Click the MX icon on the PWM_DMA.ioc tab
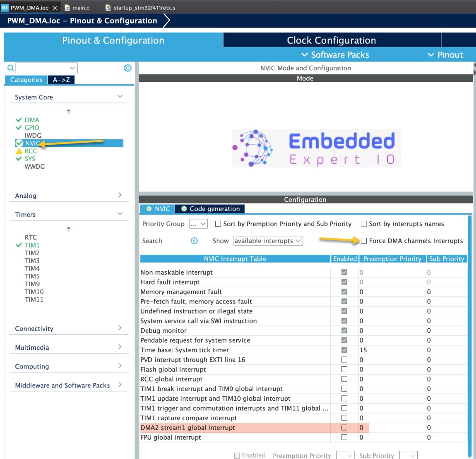The height and width of the screenshot is (459, 476). (x=5, y=7)
